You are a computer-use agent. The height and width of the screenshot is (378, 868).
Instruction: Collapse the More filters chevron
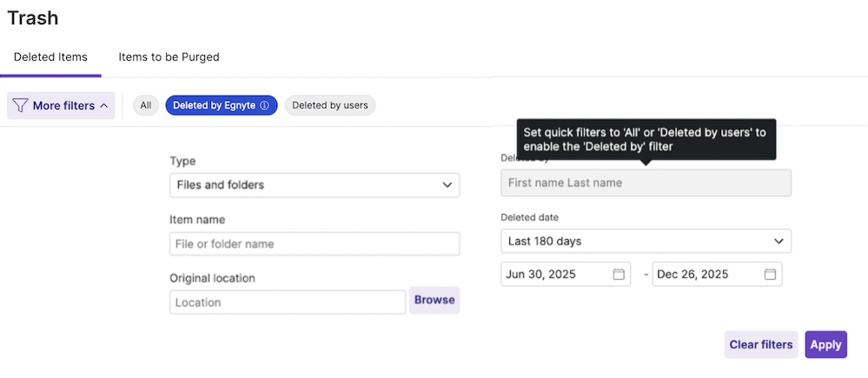click(104, 106)
